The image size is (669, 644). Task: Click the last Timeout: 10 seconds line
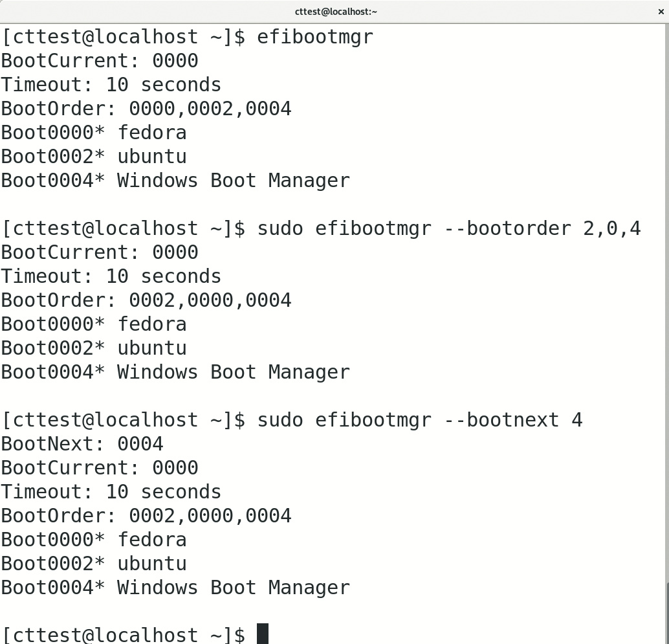pyautogui.click(x=111, y=492)
